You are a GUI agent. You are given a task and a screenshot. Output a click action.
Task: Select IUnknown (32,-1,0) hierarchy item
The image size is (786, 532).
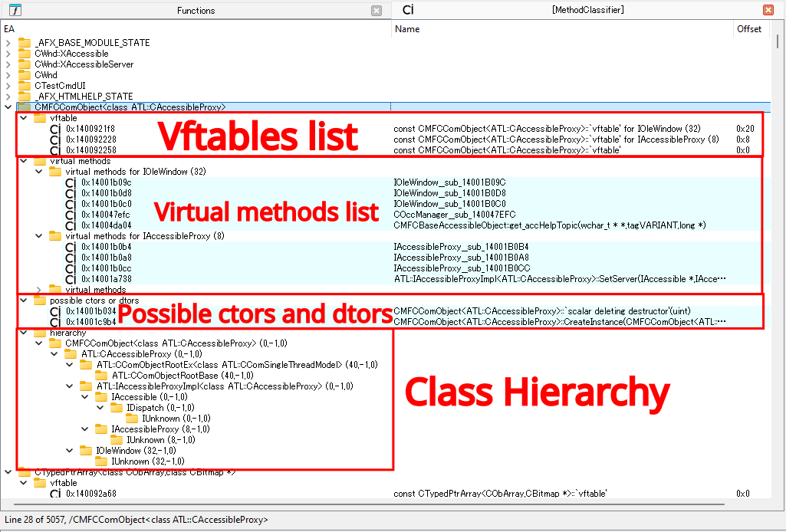point(148,461)
